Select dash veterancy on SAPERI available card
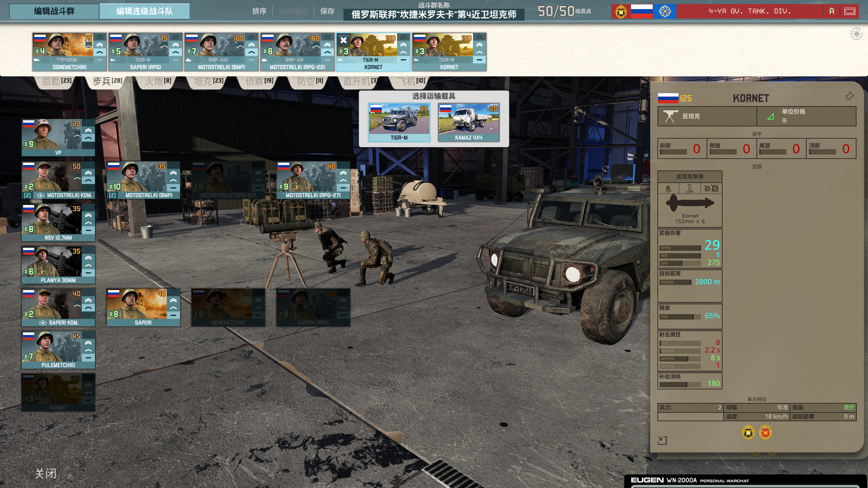Image resolution: width=868 pixels, height=488 pixels. (173, 315)
